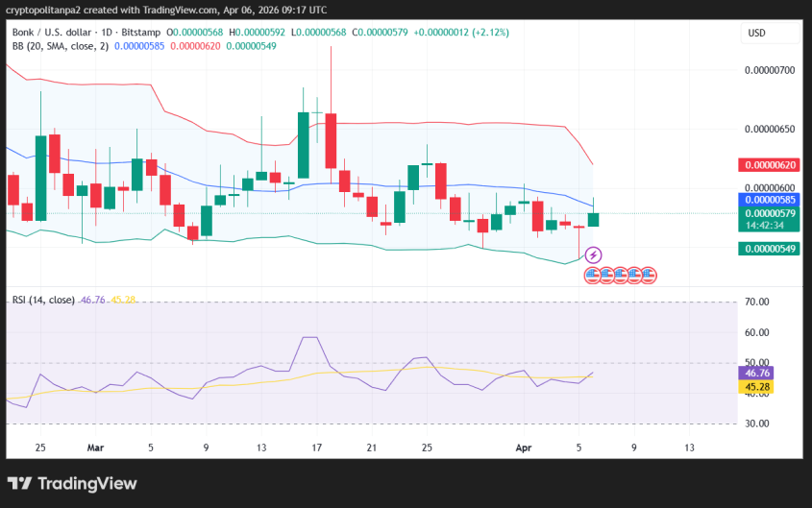
Task: Click the 70.00 level on RSI axis
Action: click(x=758, y=302)
